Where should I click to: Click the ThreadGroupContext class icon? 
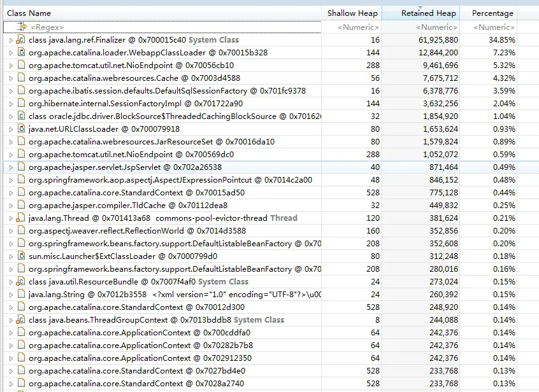pyautogui.click(x=20, y=319)
